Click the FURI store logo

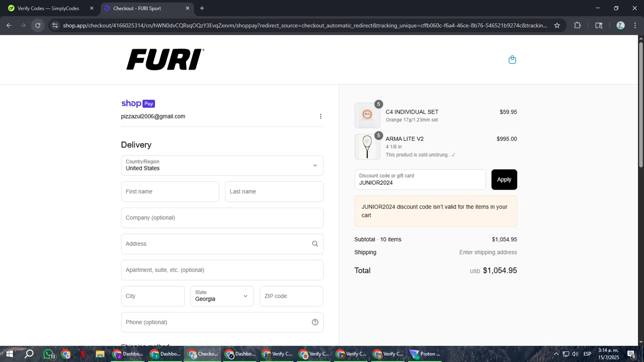(165, 59)
